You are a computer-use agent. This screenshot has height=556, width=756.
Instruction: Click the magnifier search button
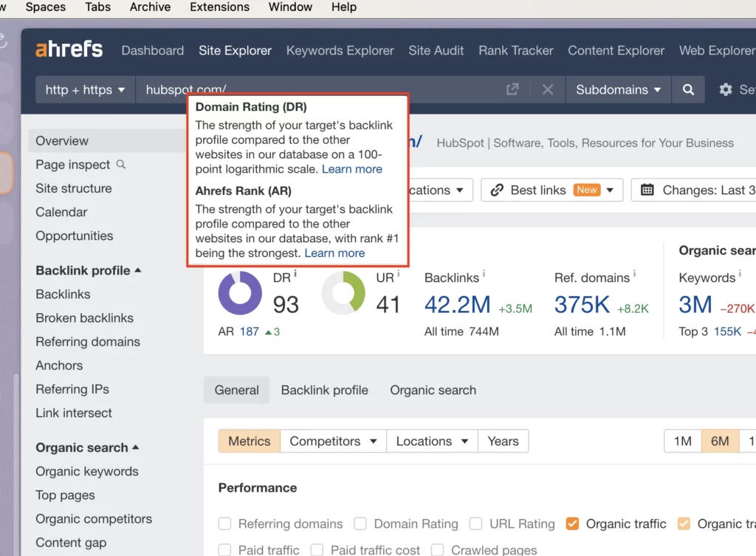pyautogui.click(x=688, y=89)
